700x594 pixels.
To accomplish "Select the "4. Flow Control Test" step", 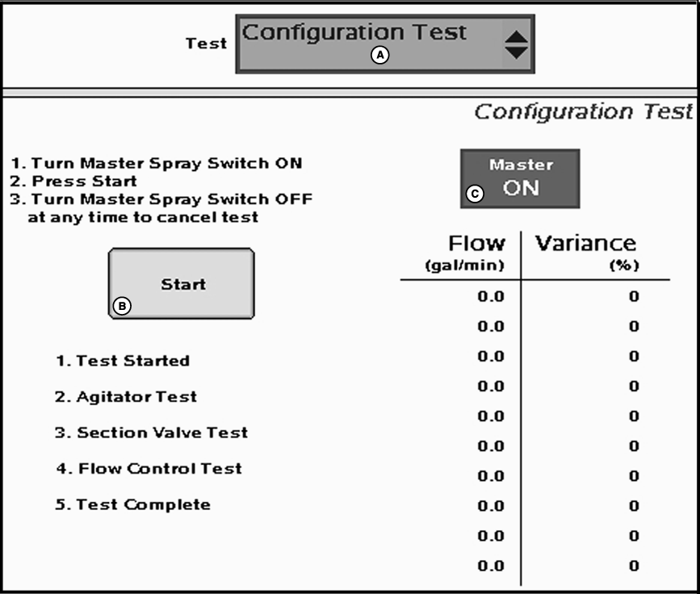I will [x=149, y=468].
